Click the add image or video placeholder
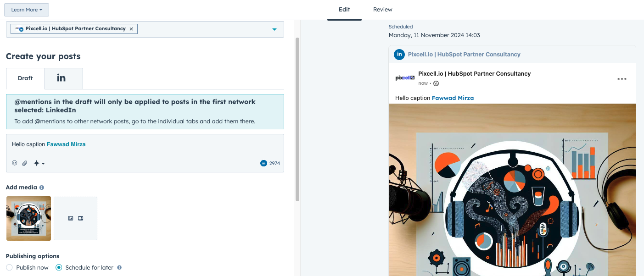 pos(75,218)
